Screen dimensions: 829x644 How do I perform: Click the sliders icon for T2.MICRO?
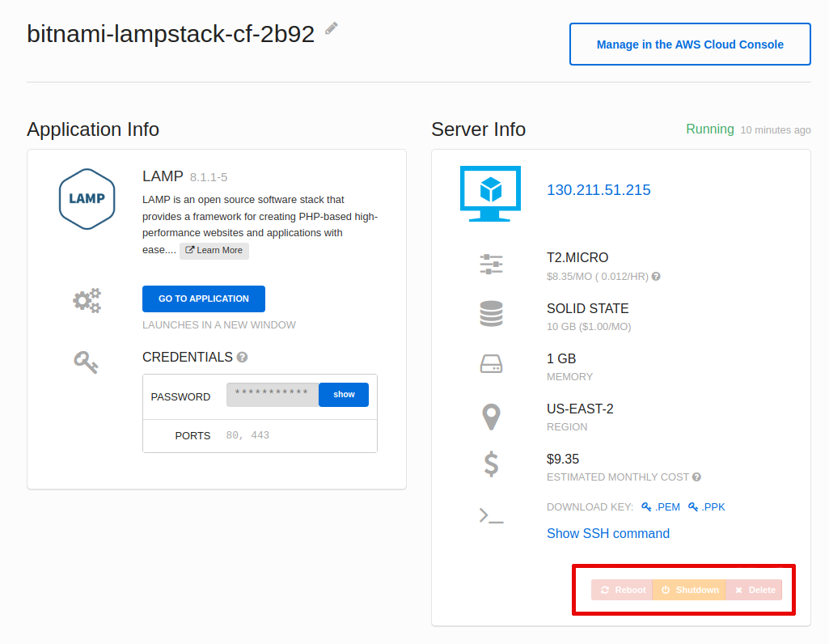point(491,264)
